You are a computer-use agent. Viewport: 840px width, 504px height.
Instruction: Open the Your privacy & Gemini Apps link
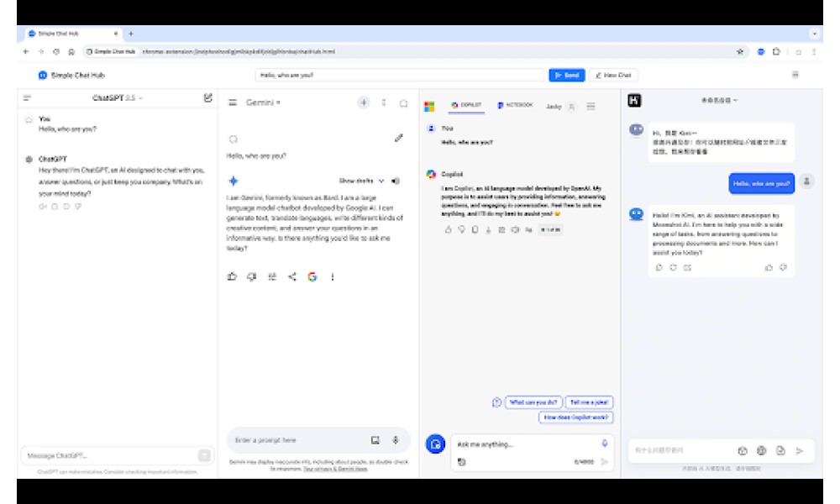(x=335, y=469)
